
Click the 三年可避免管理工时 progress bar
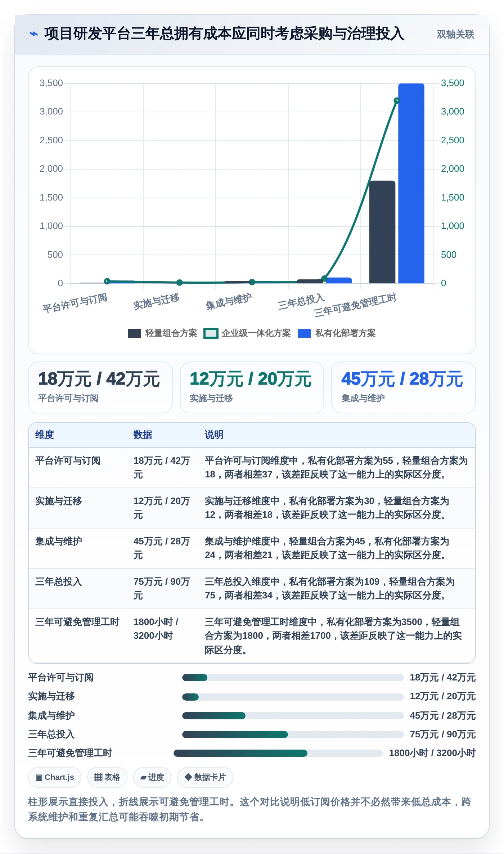[278, 753]
